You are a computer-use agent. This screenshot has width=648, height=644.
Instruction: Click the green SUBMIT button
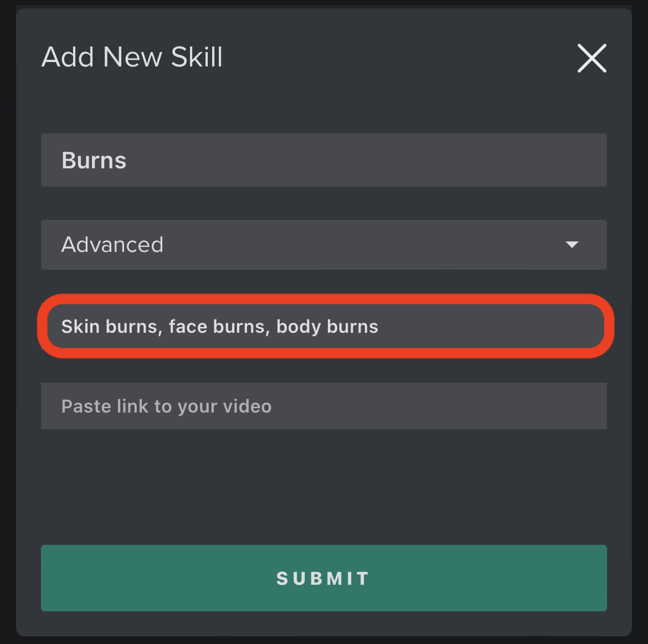click(323, 578)
